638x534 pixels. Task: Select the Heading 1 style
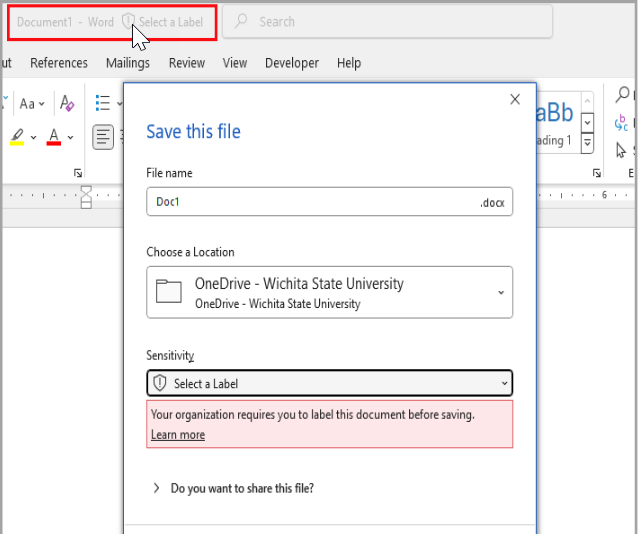pyautogui.click(x=558, y=123)
